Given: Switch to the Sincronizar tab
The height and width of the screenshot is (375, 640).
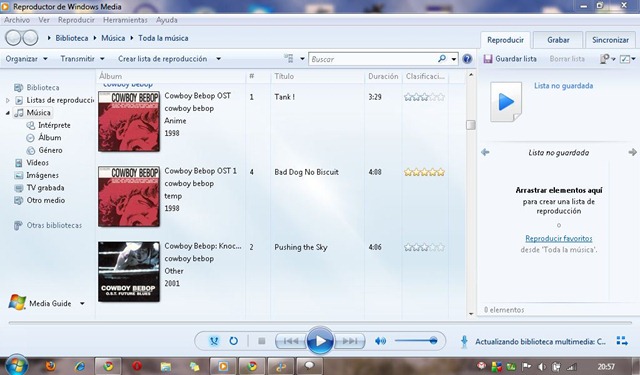Looking at the screenshot, I should tap(610, 40).
